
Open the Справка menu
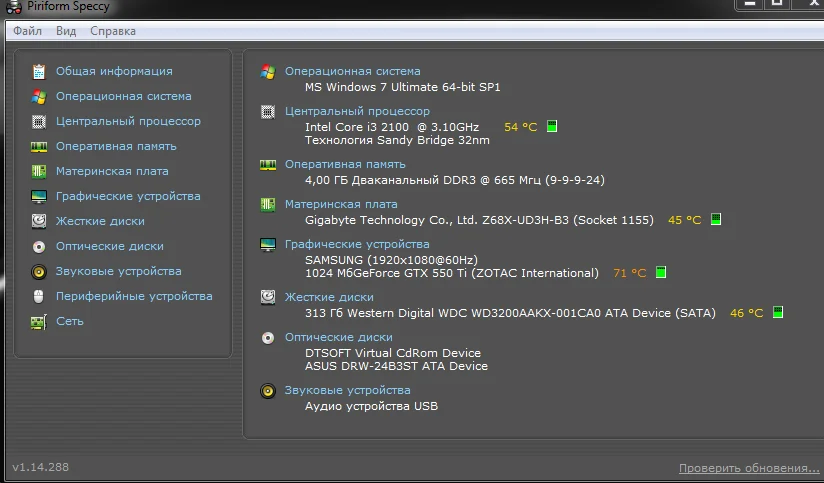click(113, 31)
